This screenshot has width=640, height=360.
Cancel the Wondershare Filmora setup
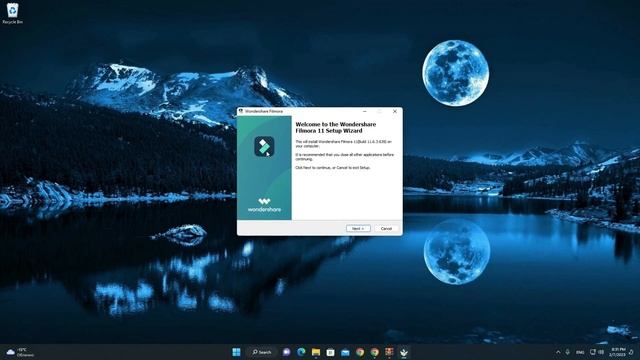pos(386,229)
